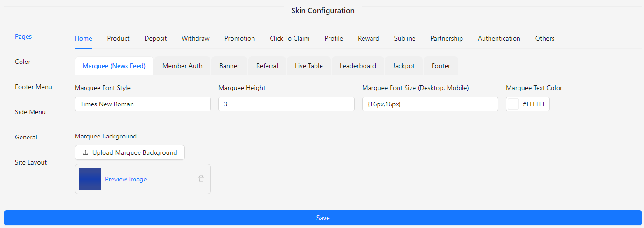Screen dimensions: 644x228
Task: Go to the Leaderboard tab
Action: [x=358, y=66]
